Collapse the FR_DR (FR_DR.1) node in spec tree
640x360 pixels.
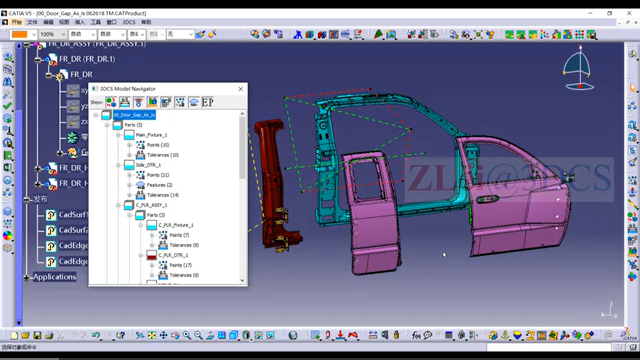(x=38, y=60)
